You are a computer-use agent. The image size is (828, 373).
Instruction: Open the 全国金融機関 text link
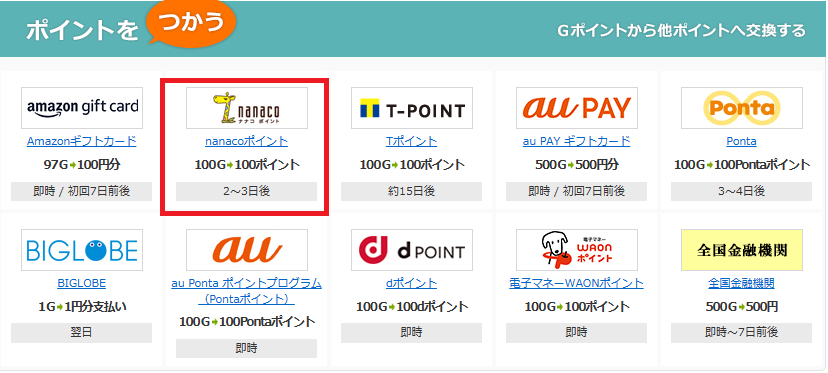741,283
